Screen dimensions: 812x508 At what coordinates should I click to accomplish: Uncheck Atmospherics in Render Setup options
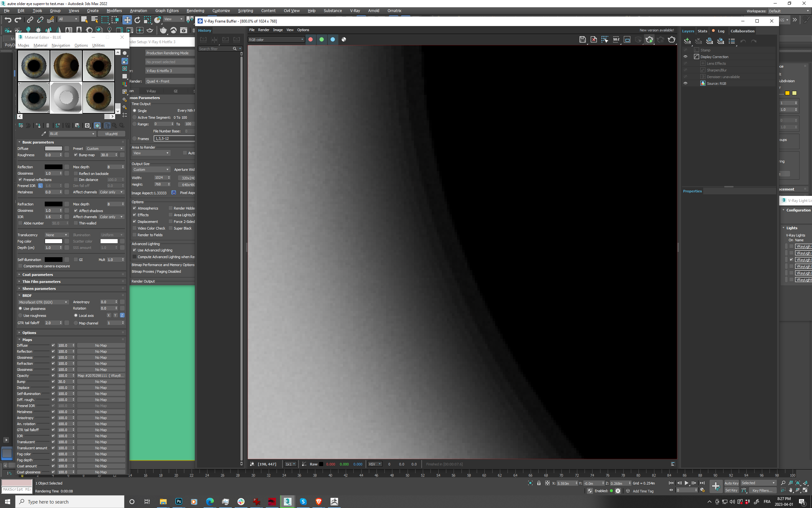point(134,208)
